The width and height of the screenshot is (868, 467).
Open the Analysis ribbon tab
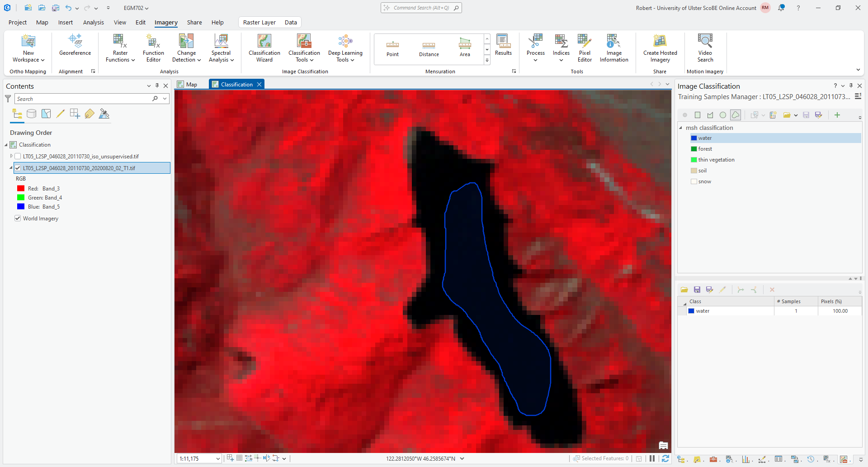93,22
